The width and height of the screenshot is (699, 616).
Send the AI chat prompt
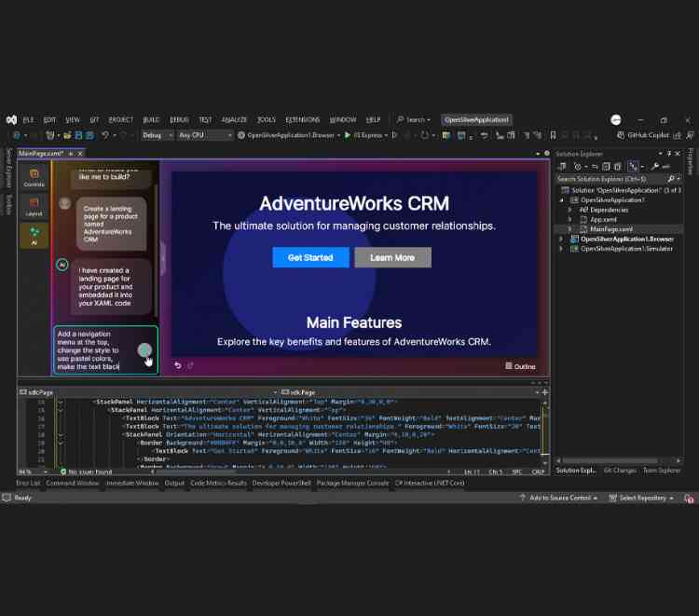pyautogui.click(x=144, y=350)
